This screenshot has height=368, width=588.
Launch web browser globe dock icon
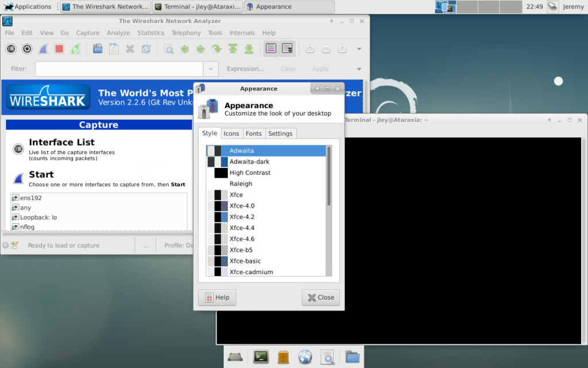305,356
